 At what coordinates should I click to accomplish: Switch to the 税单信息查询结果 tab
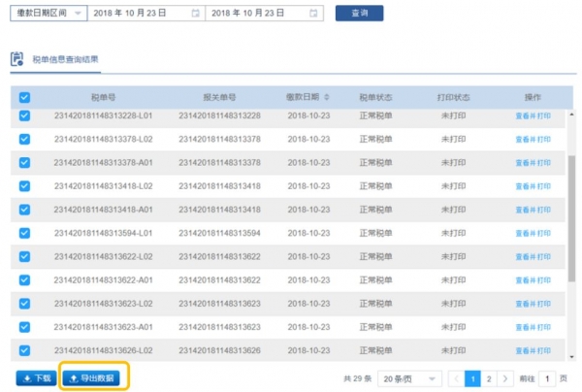click(x=65, y=60)
